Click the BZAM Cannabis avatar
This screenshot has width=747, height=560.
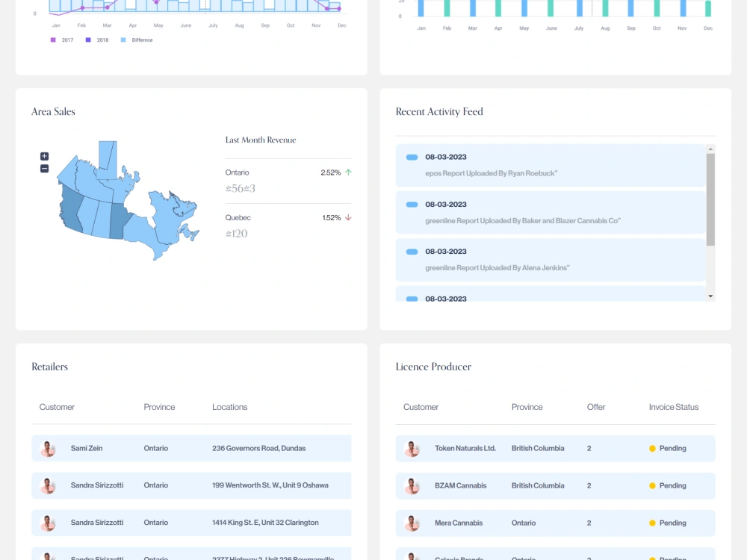[x=412, y=486]
